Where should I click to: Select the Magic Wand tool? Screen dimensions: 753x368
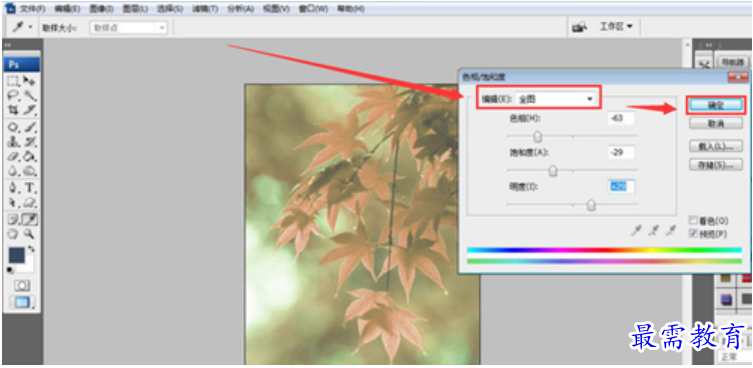(x=30, y=96)
